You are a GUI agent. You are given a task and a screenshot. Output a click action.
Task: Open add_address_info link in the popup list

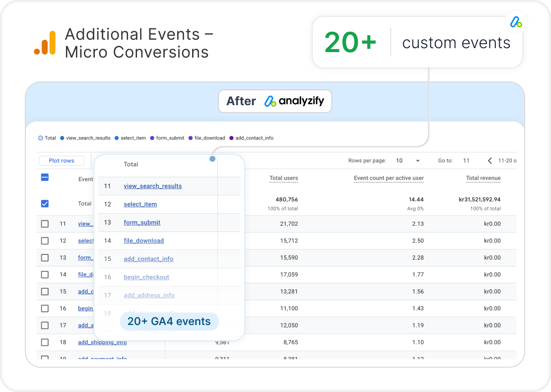[x=149, y=295]
